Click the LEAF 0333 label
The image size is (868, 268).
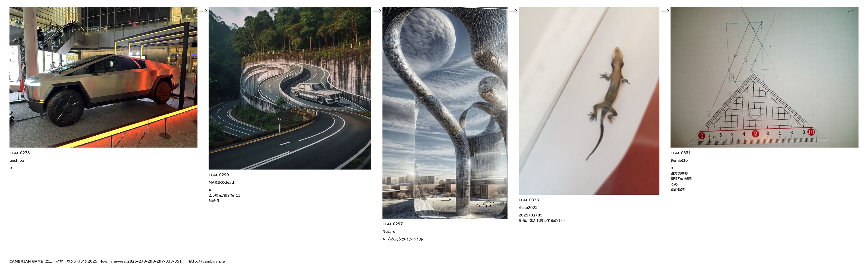[529, 200]
